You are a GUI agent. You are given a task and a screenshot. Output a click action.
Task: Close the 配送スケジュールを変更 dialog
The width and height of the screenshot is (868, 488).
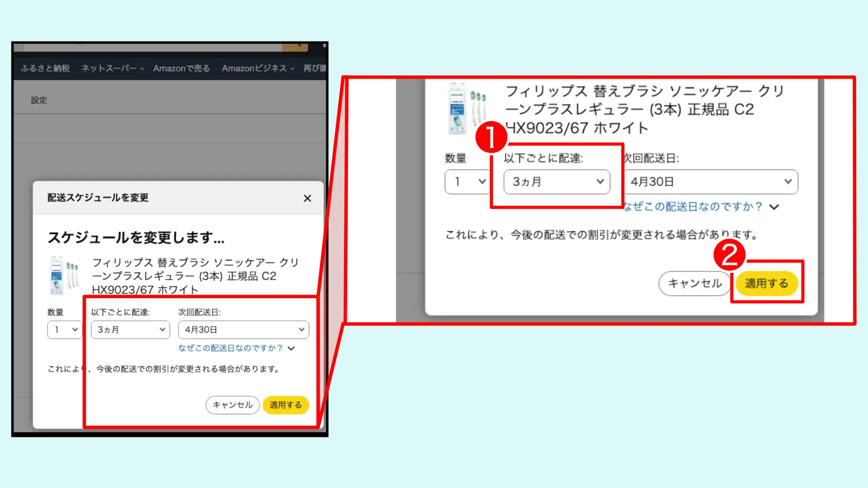tap(308, 198)
